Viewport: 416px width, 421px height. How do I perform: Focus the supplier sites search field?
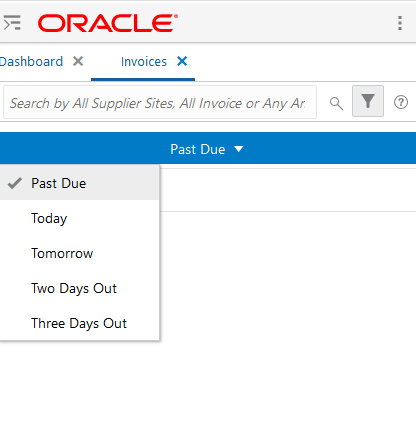coord(160,102)
